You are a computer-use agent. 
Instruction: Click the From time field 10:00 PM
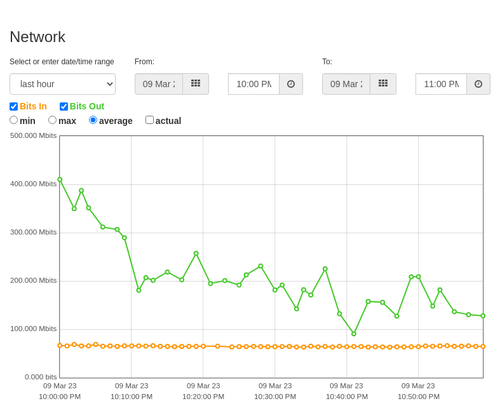point(254,84)
